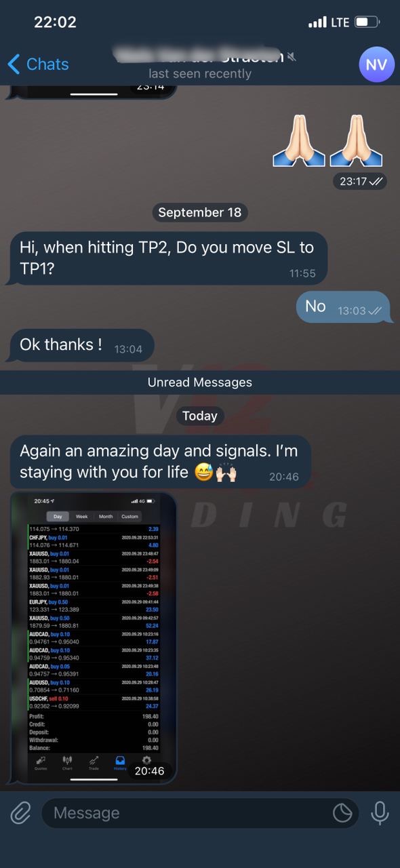Go back to Chats list
400x868 pixels.
coord(38,64)
